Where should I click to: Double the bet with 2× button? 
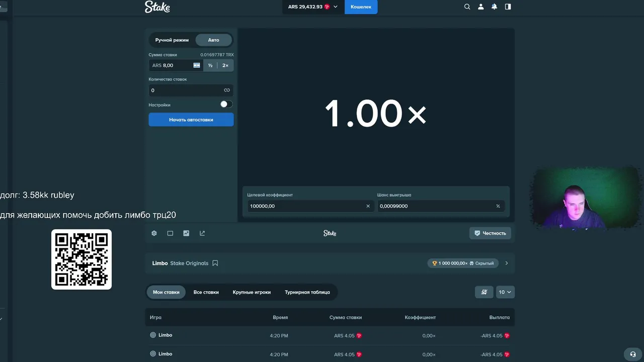pyautogui.click(x=225, y=65)
